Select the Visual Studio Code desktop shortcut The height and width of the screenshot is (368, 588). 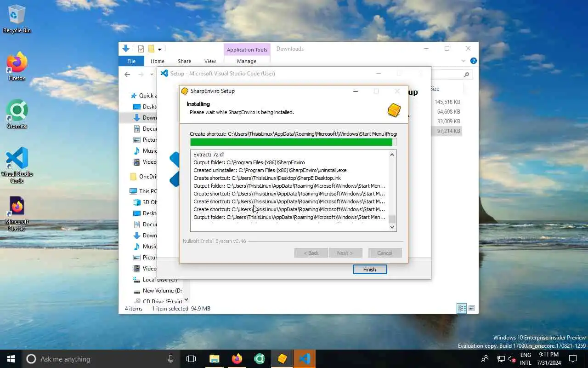[x=17, y=165]
